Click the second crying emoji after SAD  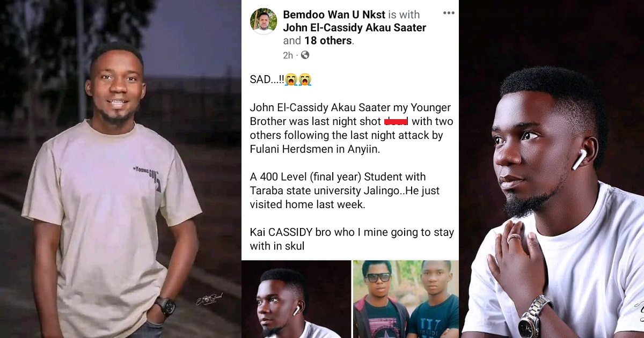point(305,80)
